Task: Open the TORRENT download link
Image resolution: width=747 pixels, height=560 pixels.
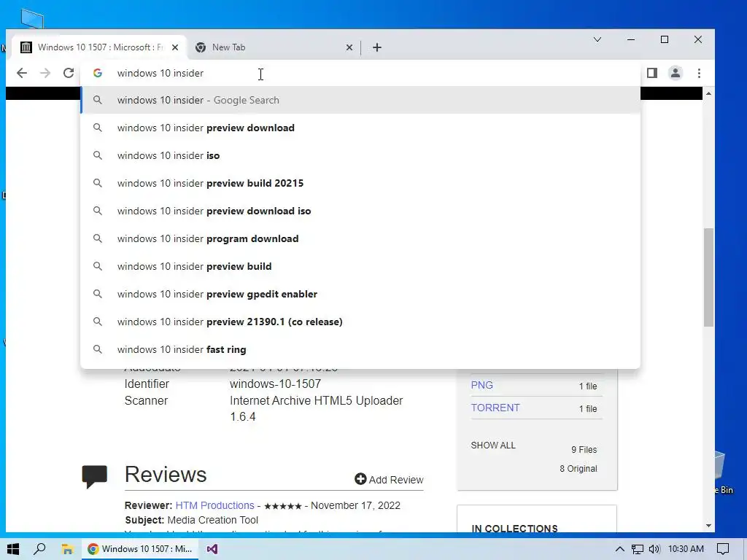Action: [x=495, y=408]
